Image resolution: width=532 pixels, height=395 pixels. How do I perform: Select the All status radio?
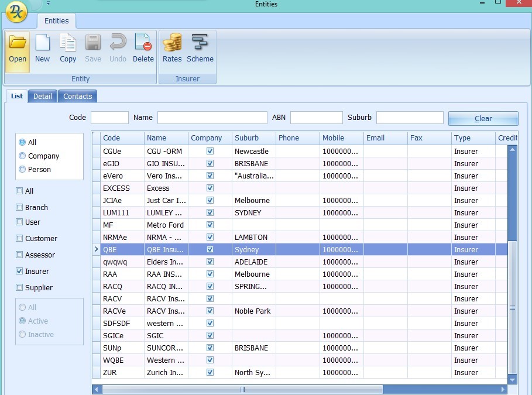coord(22,307)
